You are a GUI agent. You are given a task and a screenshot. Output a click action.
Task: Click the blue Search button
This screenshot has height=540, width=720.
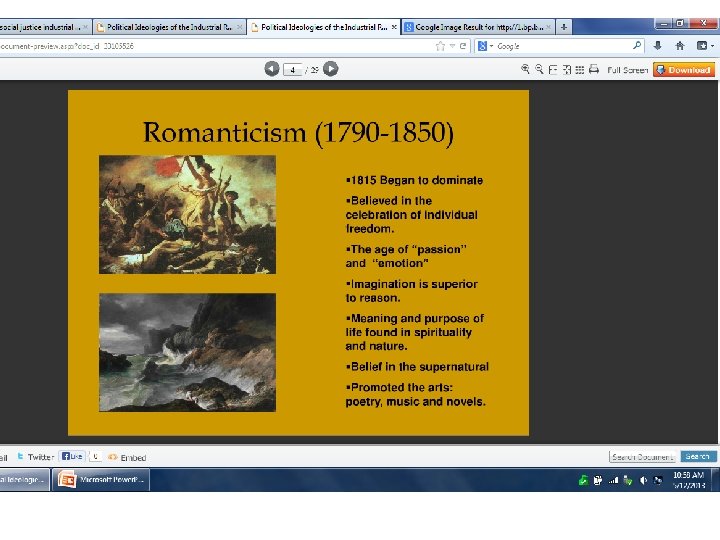pyautogui.click(x=698, y=456)
